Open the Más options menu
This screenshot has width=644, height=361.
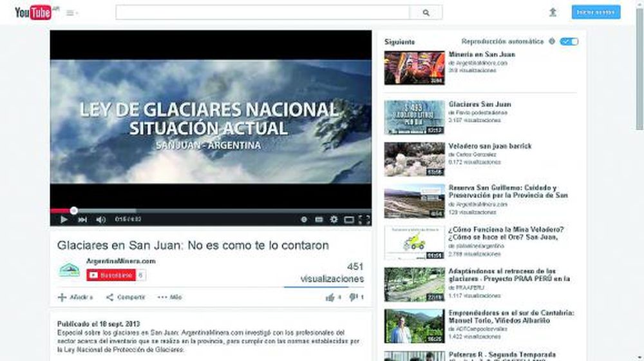pos(169,297)
